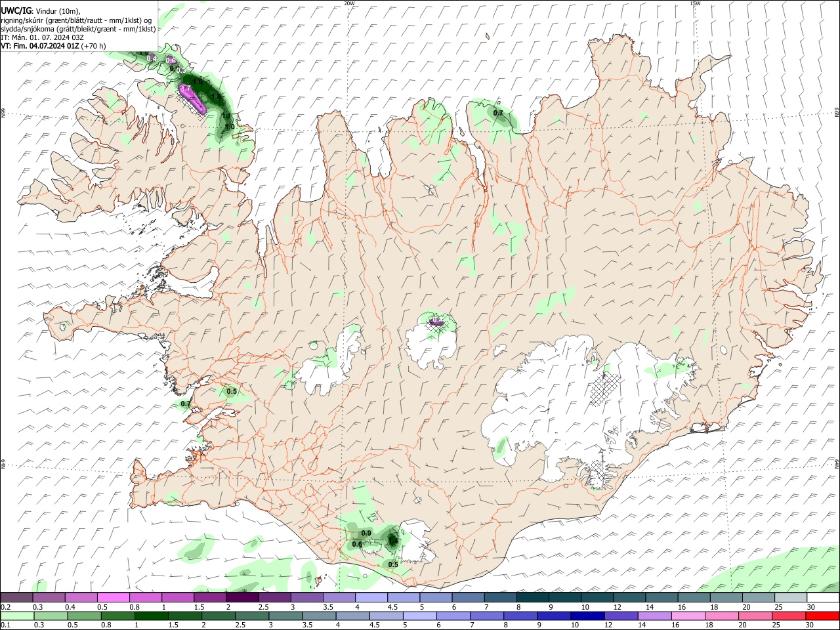The height and width of the screenshot is (630, 840).
Task: Click the 15W longitude label
Action: [696, 3]
